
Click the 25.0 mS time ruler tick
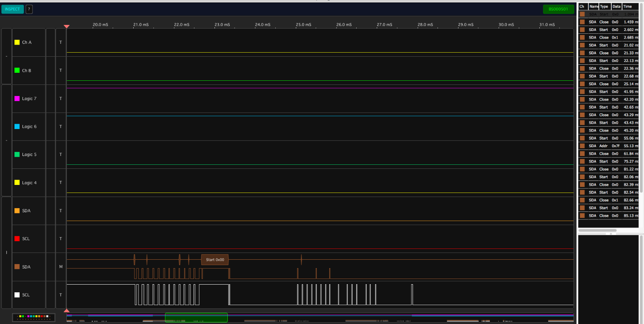point(303,25)
